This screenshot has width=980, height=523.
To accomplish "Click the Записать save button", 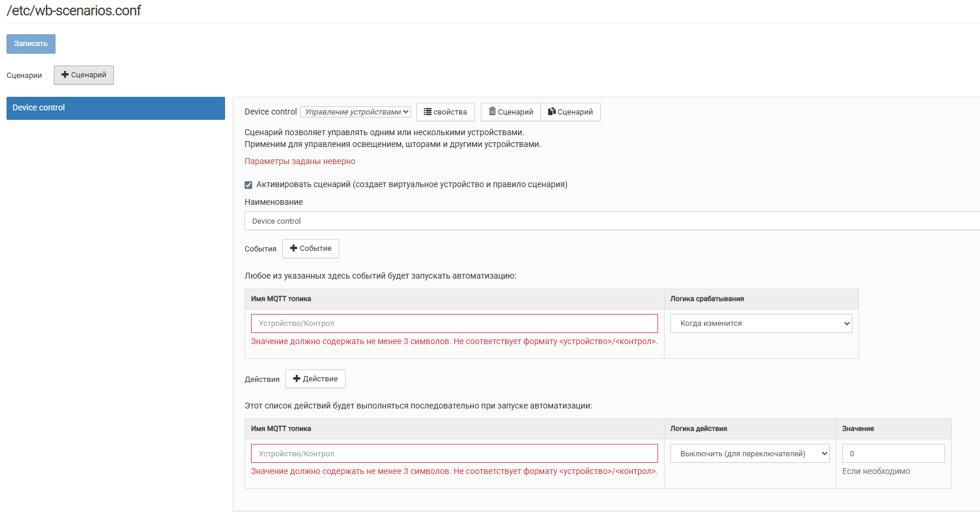I will coord(31,44).
